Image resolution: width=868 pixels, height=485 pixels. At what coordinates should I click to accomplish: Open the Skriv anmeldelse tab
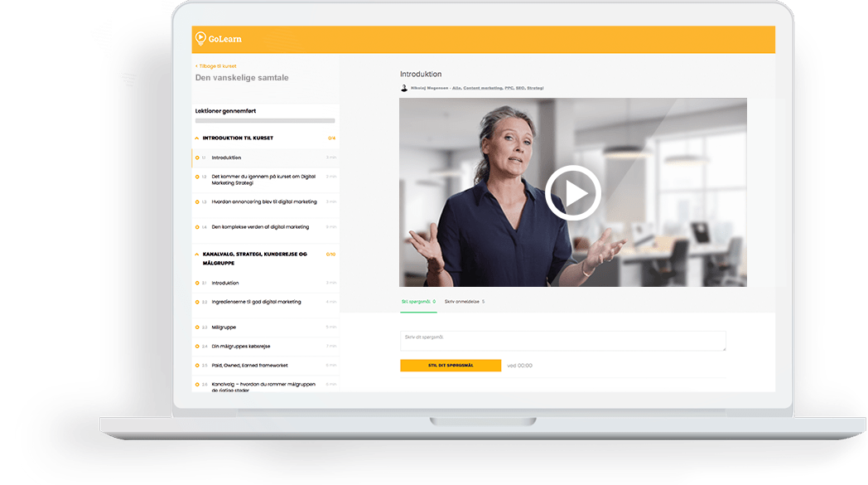pyautogui.click(x=464, y=302)
